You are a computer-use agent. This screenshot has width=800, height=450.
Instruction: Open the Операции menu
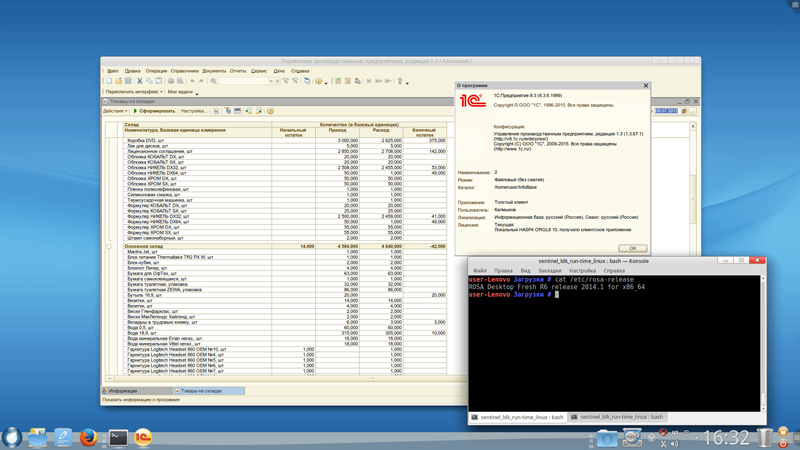[156, 71]
